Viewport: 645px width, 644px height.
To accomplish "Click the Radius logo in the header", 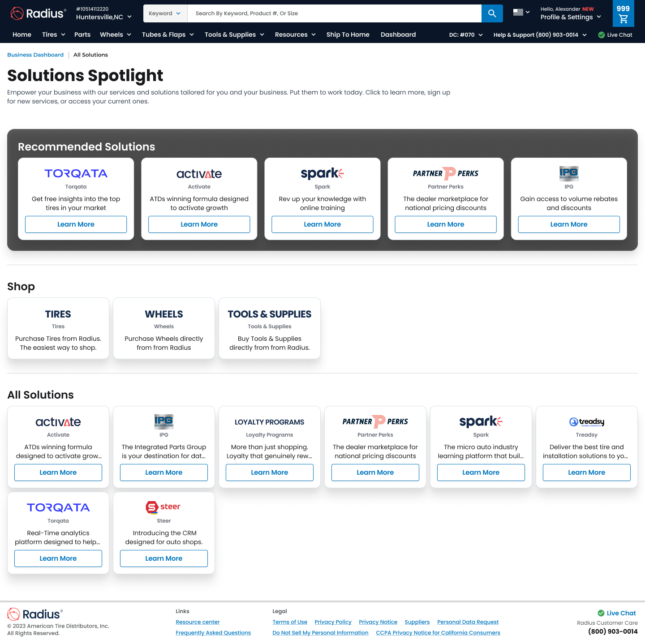I will (x=39, y=13).
